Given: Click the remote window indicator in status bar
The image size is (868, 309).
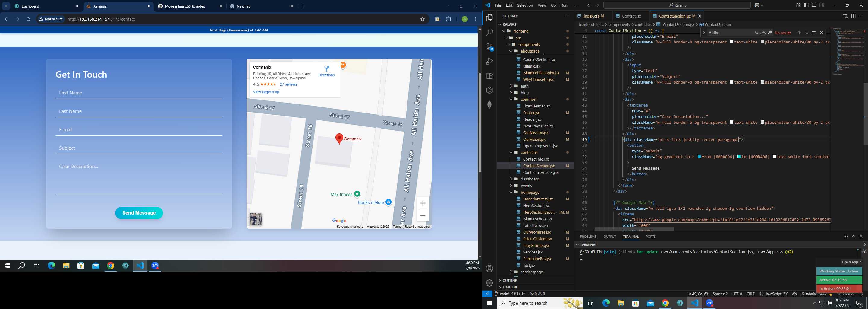Looking at the screenshot, I should pos(487,294).
